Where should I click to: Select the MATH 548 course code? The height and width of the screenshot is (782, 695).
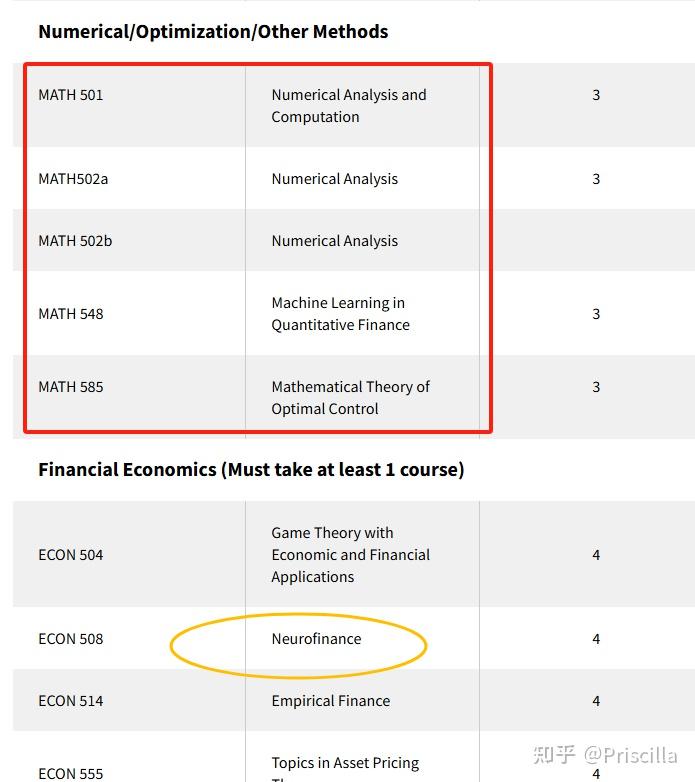71,314
